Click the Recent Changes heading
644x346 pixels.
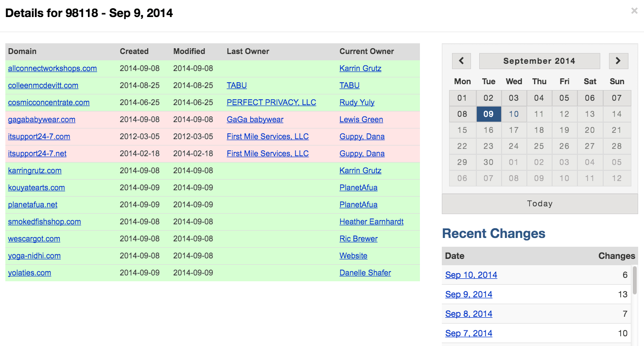pos(494,234)
